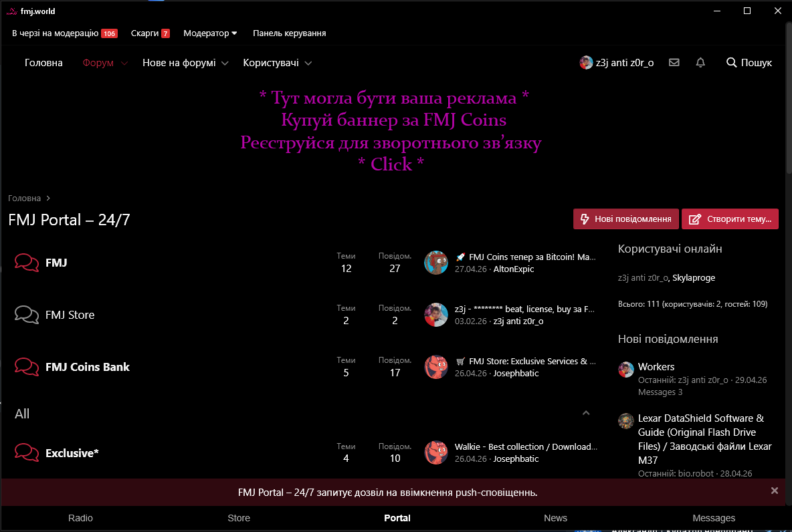Switch to the News bottom tab
The height and width of the screenshot is (532, 792).
[x=556, y=518]
